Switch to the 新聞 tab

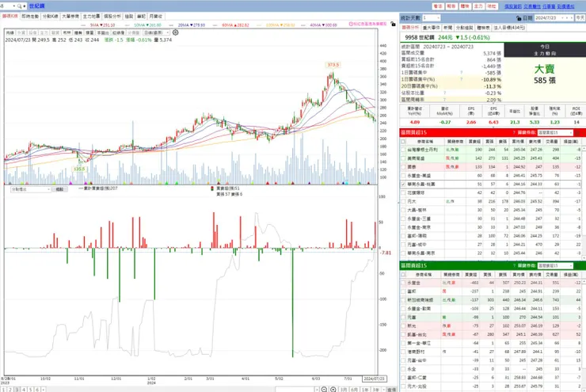(x=447, y=28)
